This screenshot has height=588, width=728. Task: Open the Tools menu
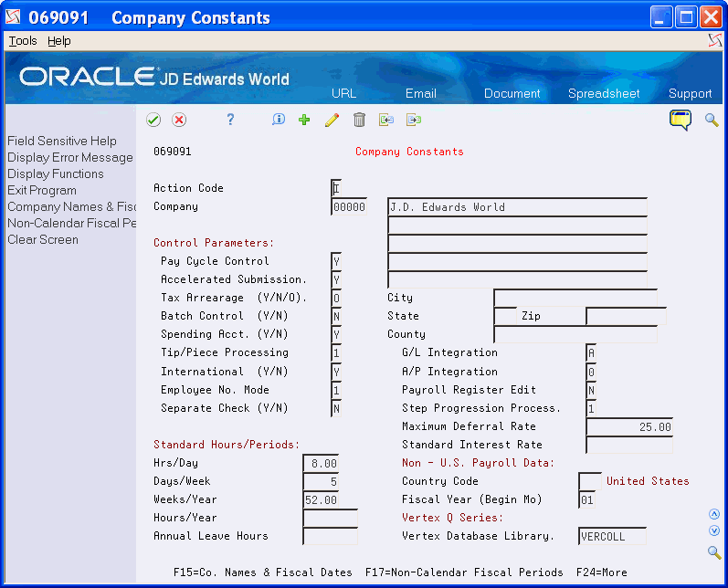coord(23,41)
